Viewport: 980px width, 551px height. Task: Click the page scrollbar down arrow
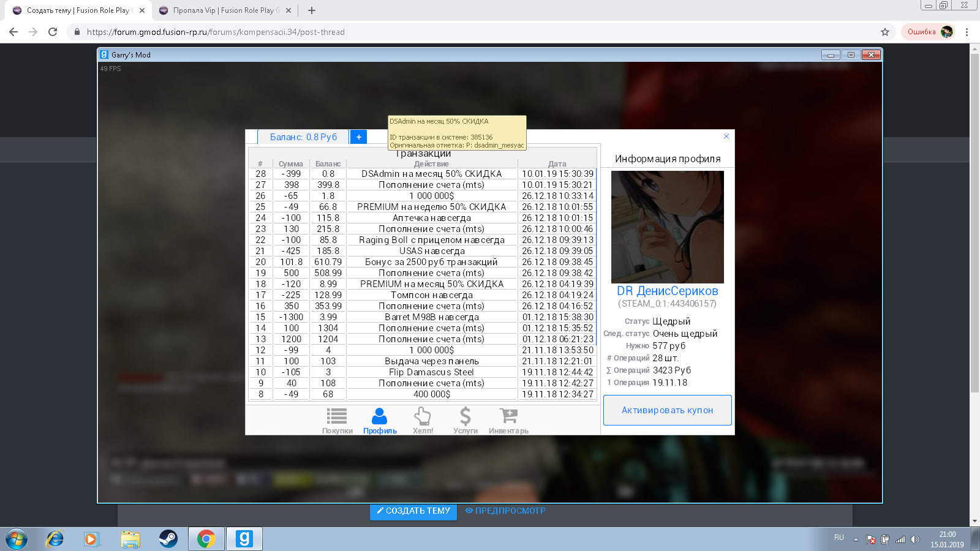pyautogui.click(x=974, y=522)
